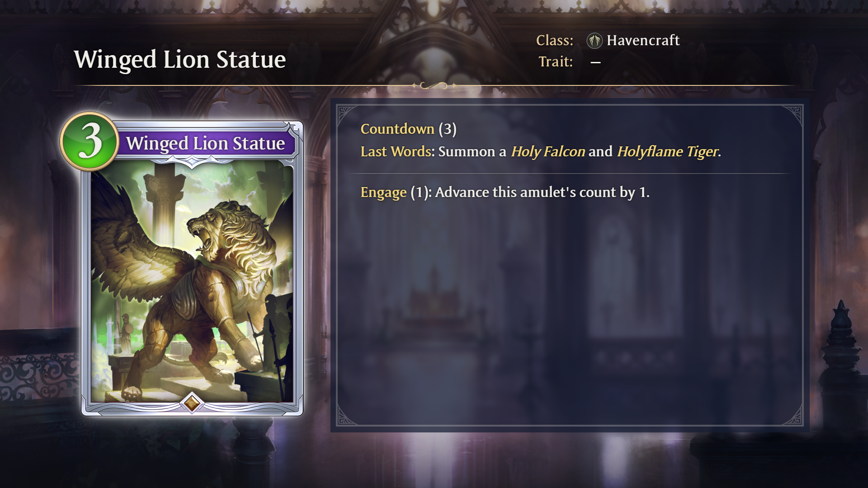Click the Countdown keyword
This screenshot has width=868, height=488.
pyautogui.click(x=397, y=129)
